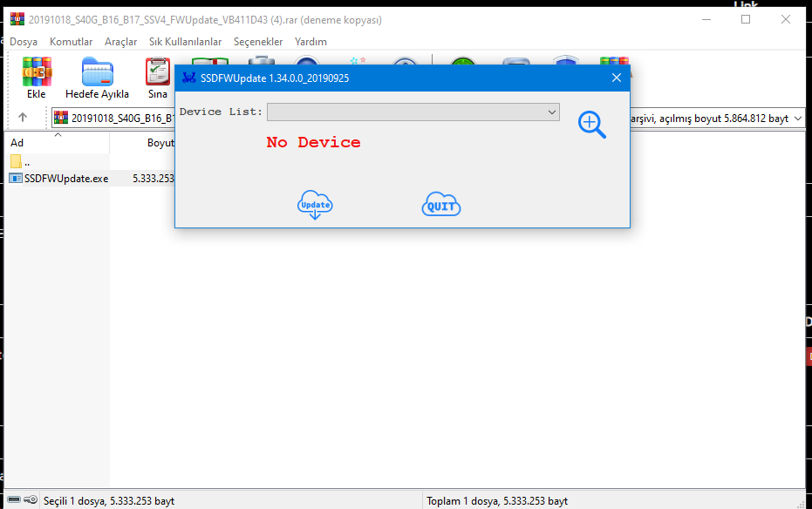
Task: Open the Device List dropdown
Action: point(413,112)
